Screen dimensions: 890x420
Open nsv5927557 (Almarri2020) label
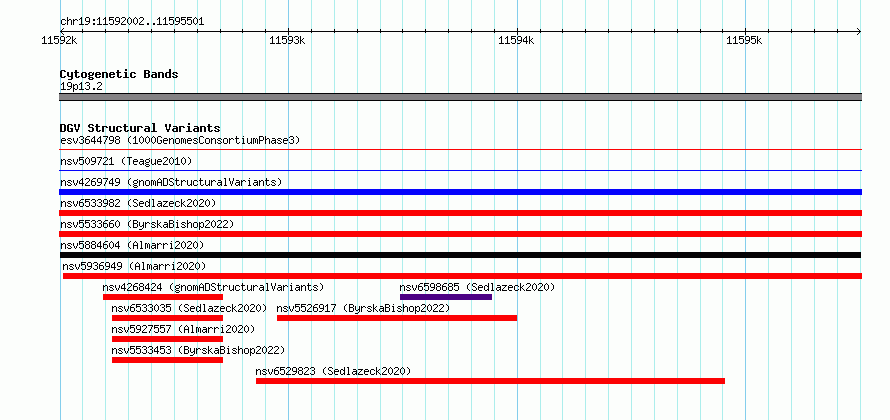[x=183, y=329]
